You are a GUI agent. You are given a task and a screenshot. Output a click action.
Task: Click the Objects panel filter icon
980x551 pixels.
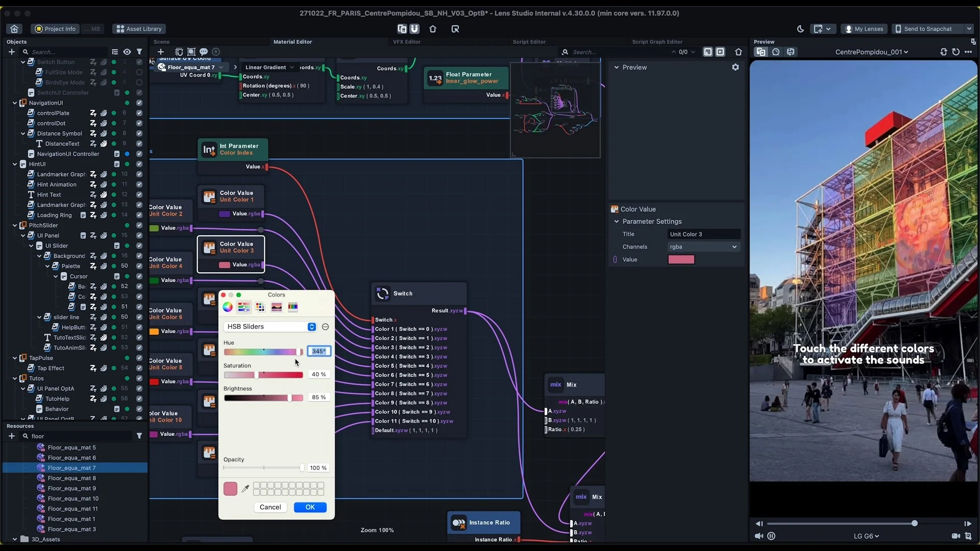139,52
